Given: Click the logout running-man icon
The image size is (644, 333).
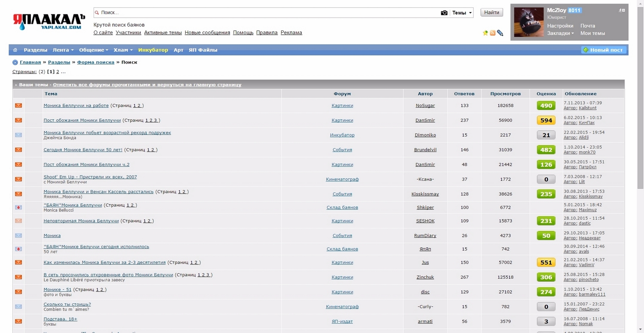Looking at the screenshot, I should point(621,10).
